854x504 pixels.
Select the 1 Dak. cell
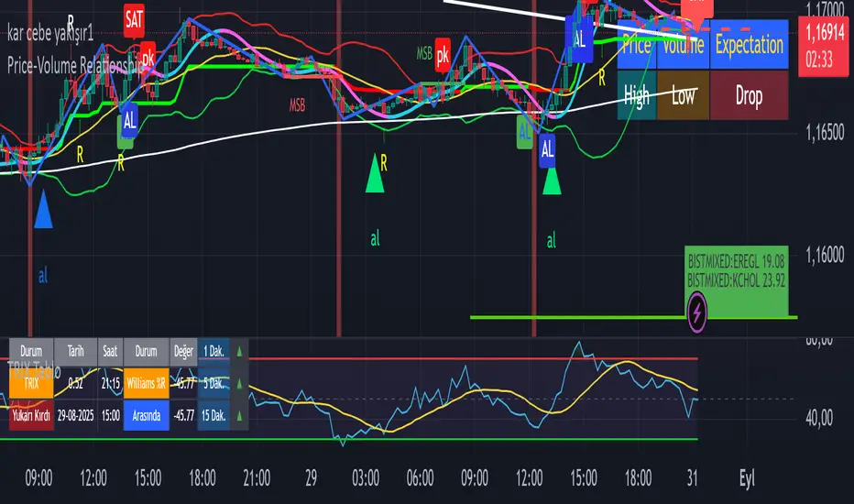point(213,352)
